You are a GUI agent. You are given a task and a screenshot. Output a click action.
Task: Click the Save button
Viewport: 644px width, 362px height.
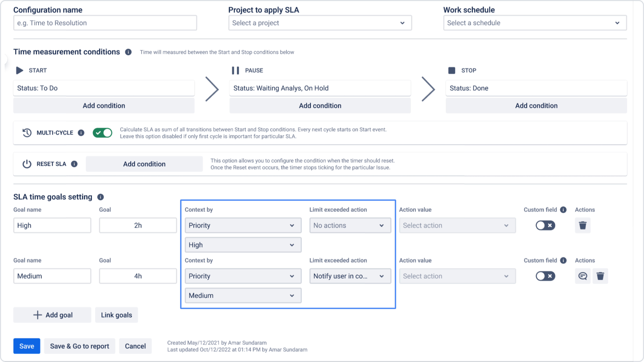point(27,346)
